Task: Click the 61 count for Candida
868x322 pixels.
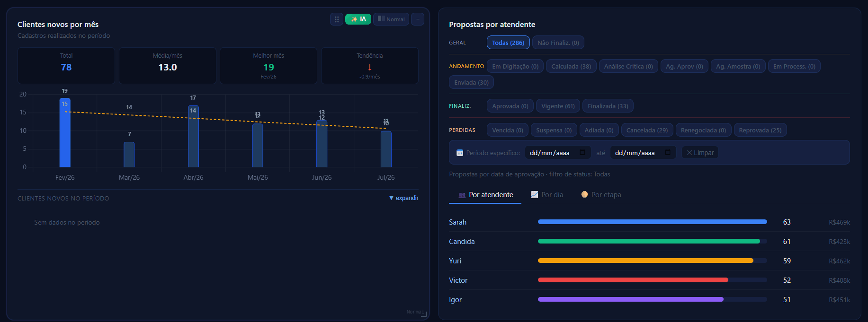Action: pyautogui.click(x=787, y=242)
